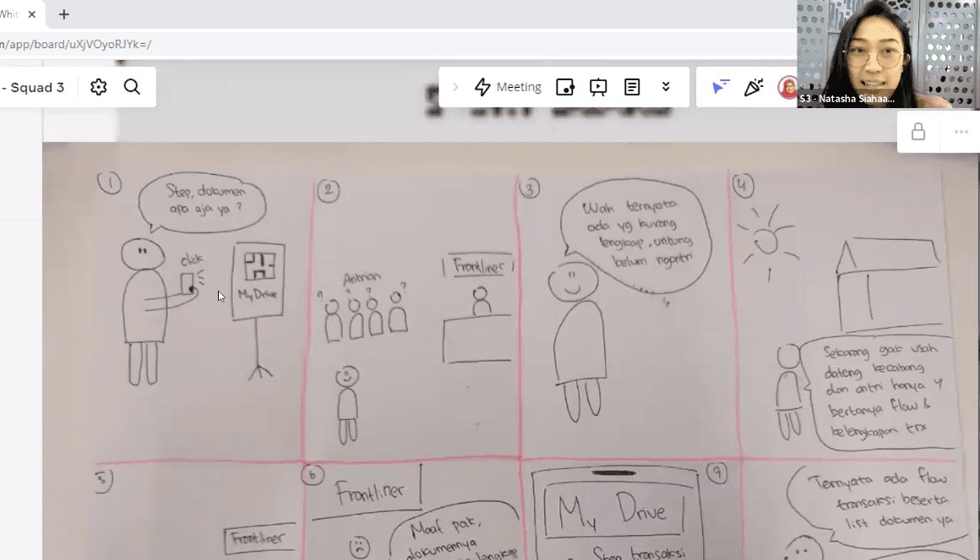Expand more apps double-chevron
The width and height of the screenshot is (980, 560).
tap(666, 87)
